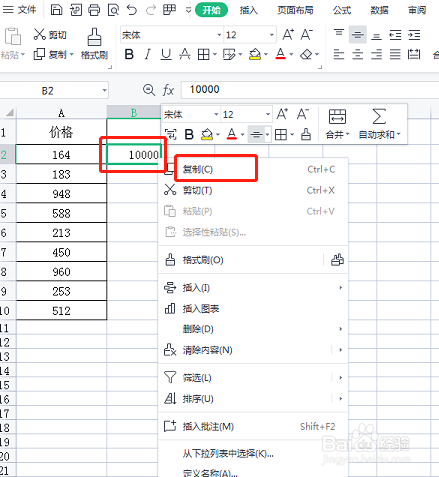Click the mini toolbar font color A

pos(232,134)
